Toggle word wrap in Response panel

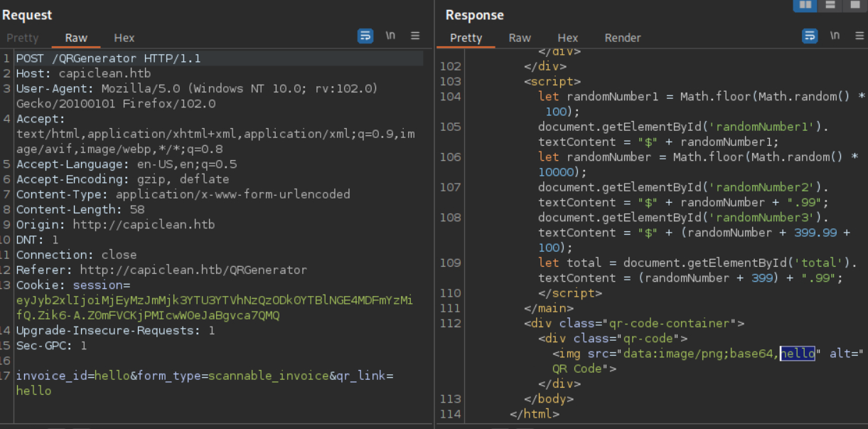coord(810,36)
